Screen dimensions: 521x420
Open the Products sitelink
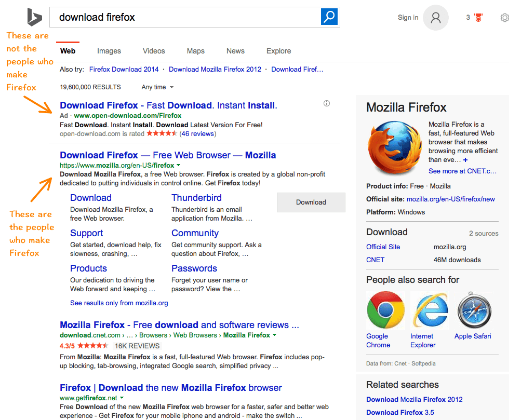tap(88, 268)
